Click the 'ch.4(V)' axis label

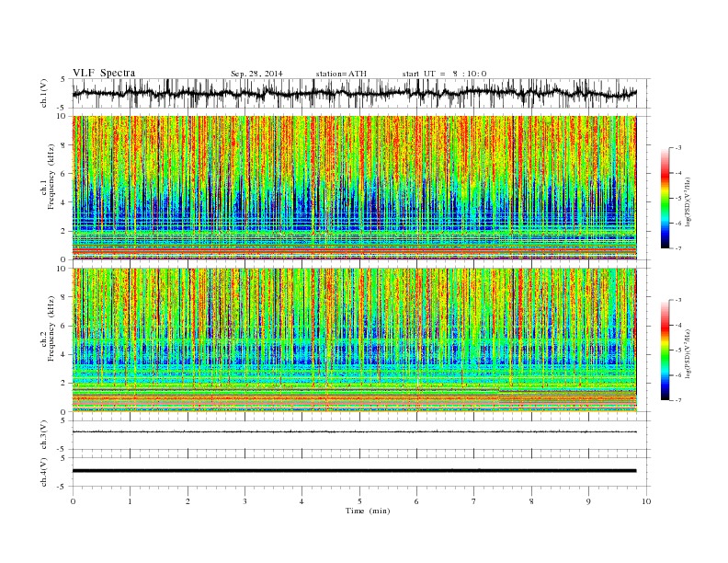tap(44, 473)
